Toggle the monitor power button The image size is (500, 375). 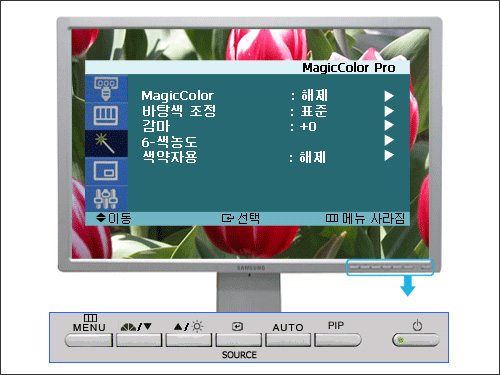[416, 340]
